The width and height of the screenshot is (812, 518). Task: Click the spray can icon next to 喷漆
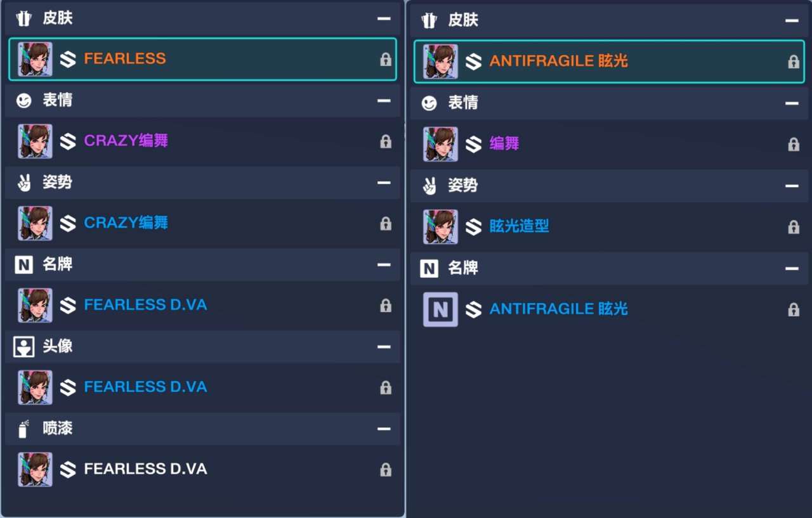tap(23, 429)
